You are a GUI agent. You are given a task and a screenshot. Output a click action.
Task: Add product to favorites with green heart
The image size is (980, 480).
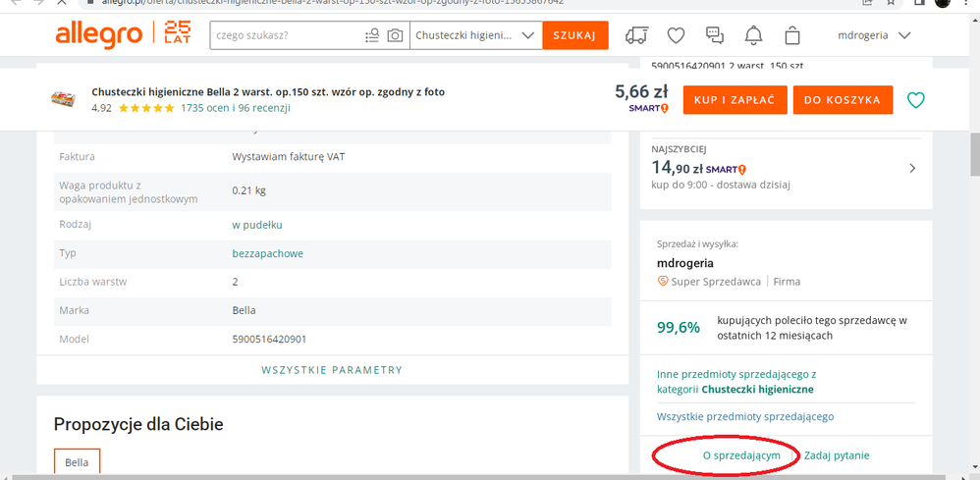click(x=915, y=100)
